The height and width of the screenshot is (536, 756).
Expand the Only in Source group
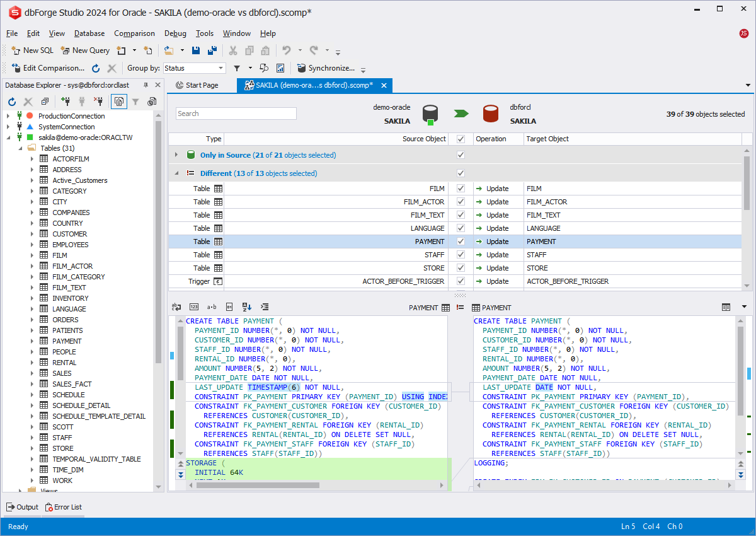pyautogui.click(x=176, y=155)
